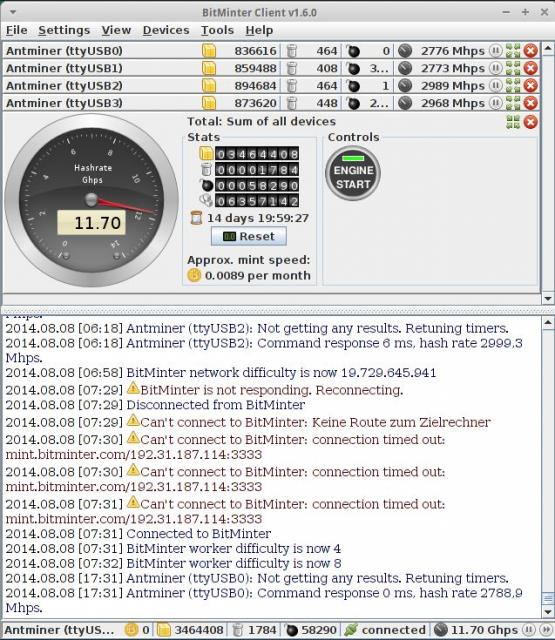This screenshot has width=555, height=640.
Task: Open the Settings menu
Action: [64, 30]
